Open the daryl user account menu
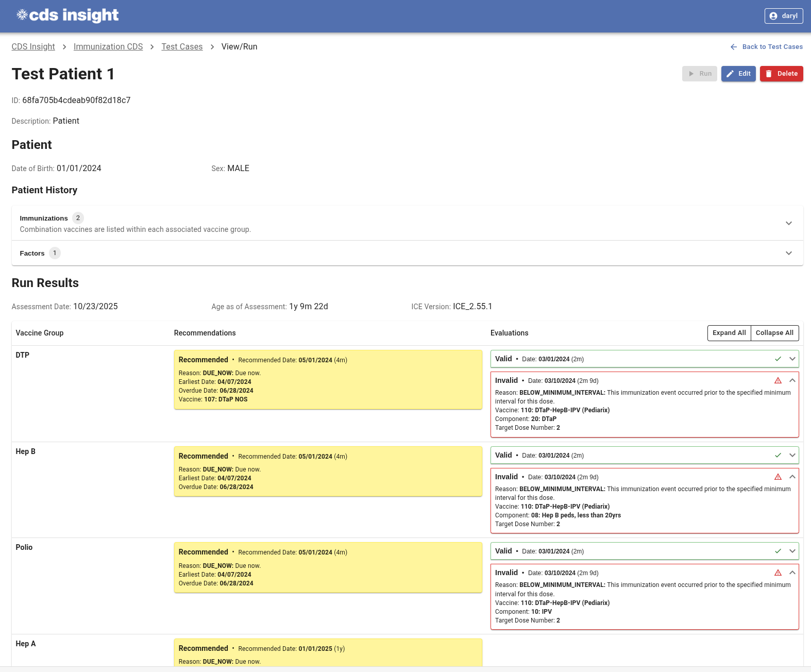The width and height of the screenshot is (811, 672). [x=783, y=16]
